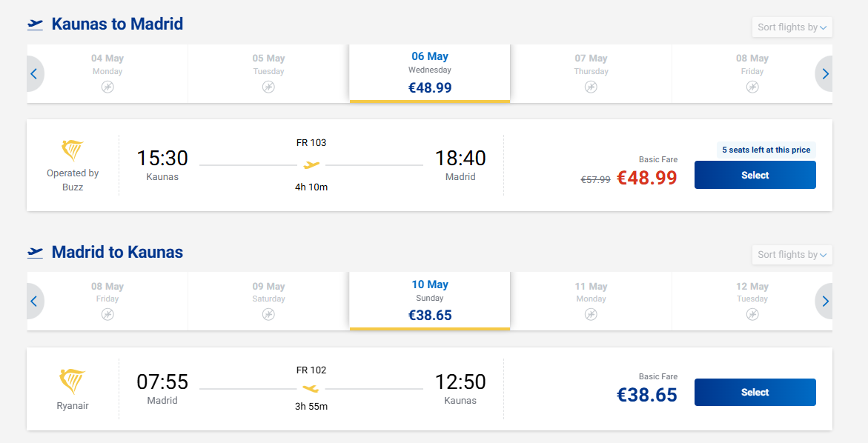Select the €48.99 Kaunas to Madrid flight
Screen dimensions: 868x443
click(755, 176)
